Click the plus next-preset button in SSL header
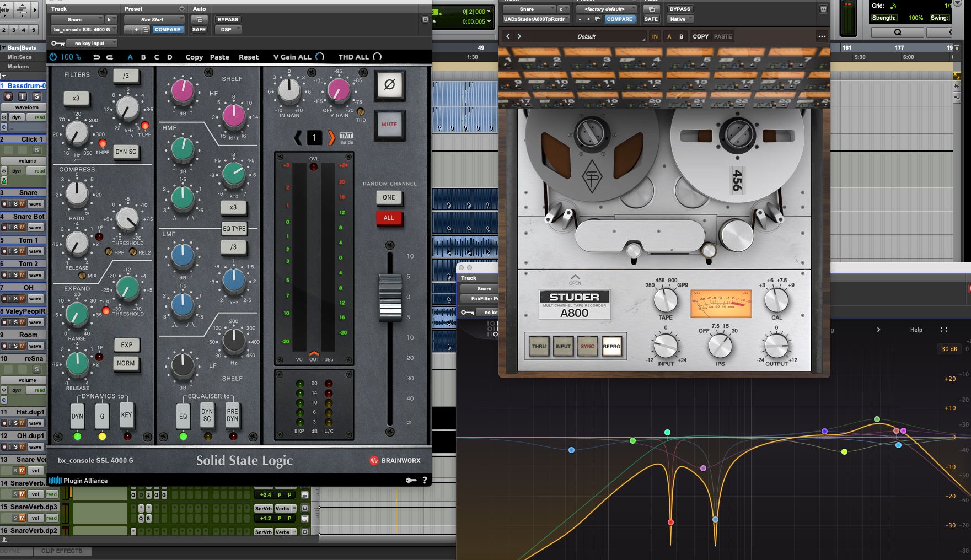Screen dimensions: 971x560 (136, 30)
